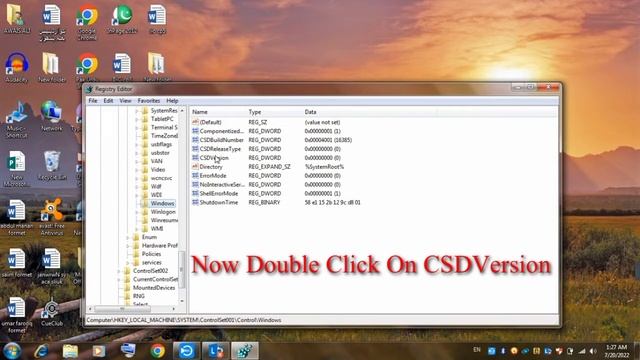Open the Help menu
640x360 pixels.
[x=172, y=100]
